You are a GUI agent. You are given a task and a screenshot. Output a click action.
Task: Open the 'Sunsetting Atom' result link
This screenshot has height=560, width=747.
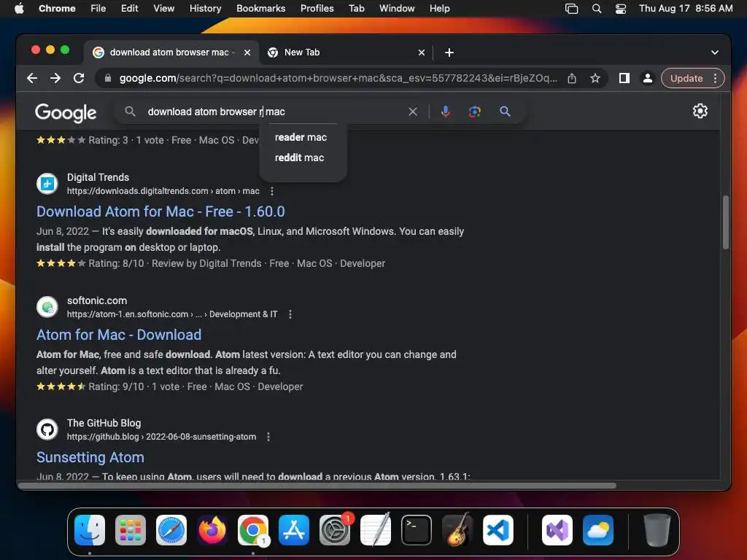pos(90,457)
